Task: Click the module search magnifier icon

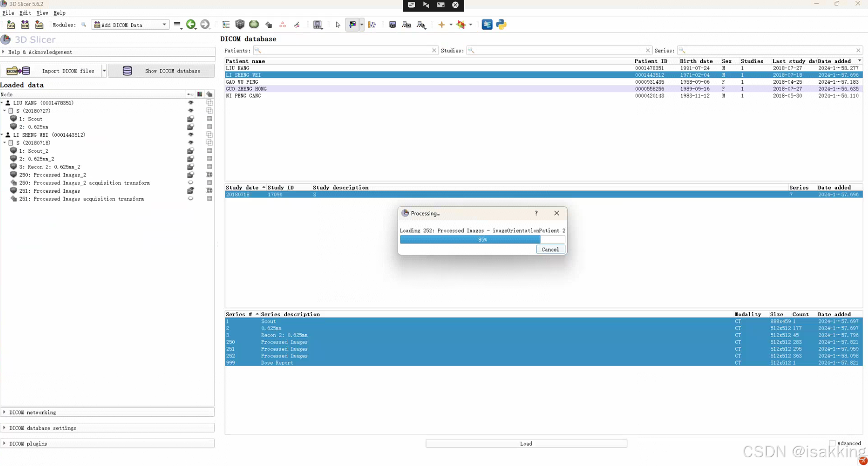Action: pos(84,24)
